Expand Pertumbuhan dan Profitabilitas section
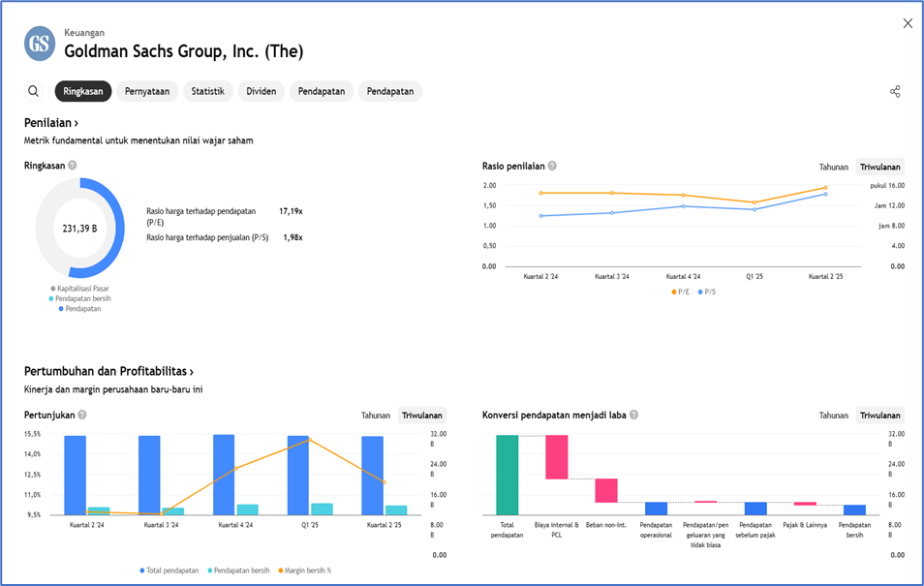The height and width of the screenshot is (586, 924). pyautogui.click(x=108, y=372)
